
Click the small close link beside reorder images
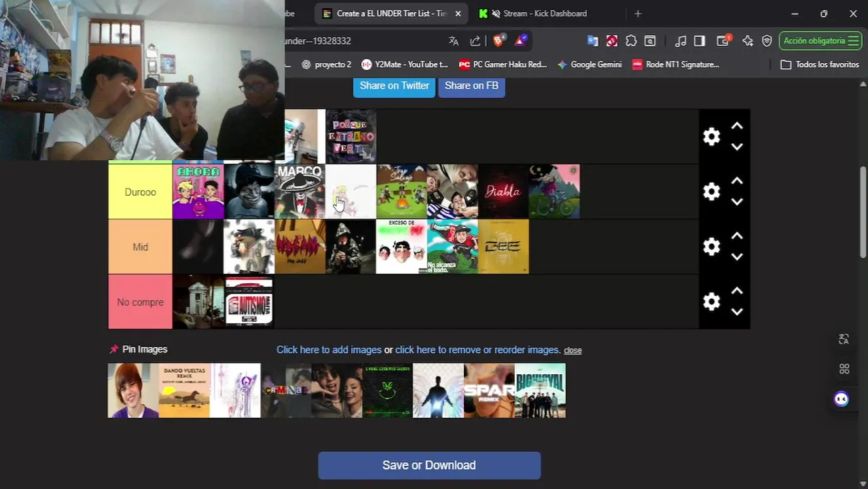[x=573, y=350]
